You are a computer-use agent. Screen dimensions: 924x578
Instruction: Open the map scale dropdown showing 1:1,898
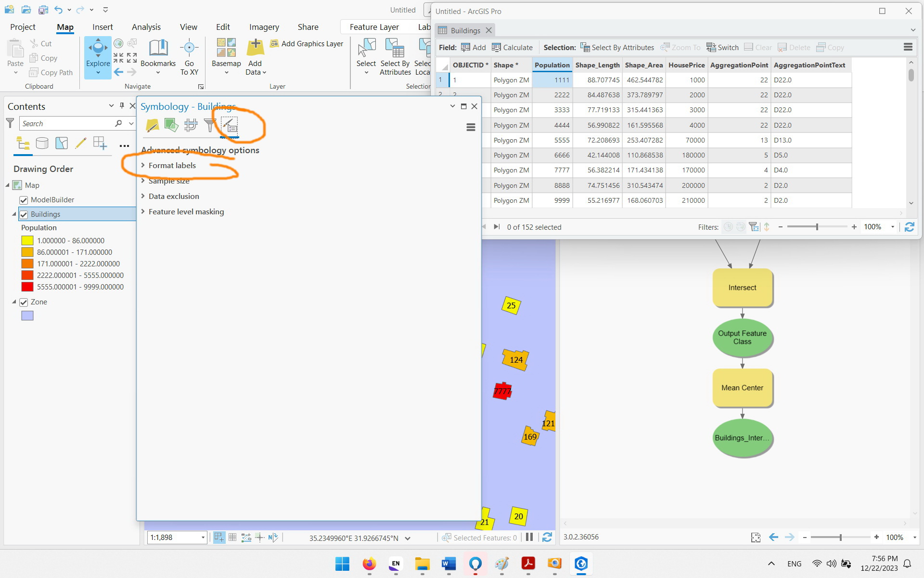pos(203,537)
